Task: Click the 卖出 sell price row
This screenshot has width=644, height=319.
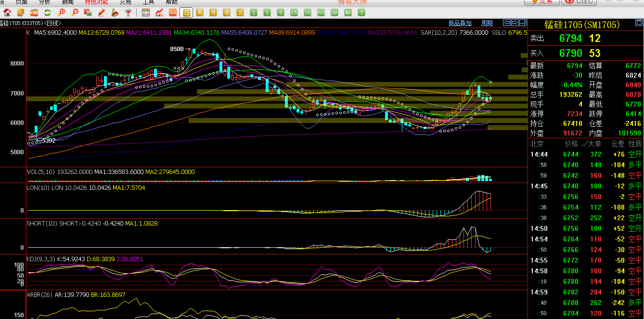Action: pos(585,38)
